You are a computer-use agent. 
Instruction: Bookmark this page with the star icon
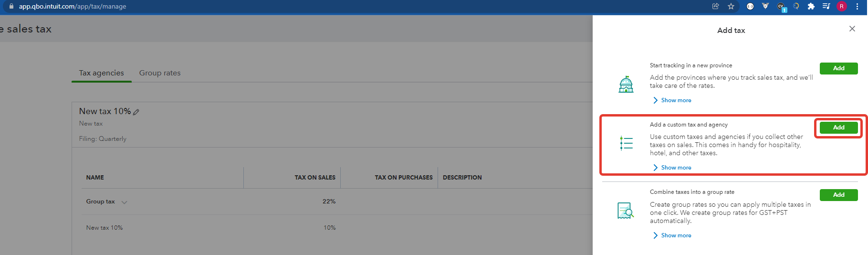[x=731, y=6]
